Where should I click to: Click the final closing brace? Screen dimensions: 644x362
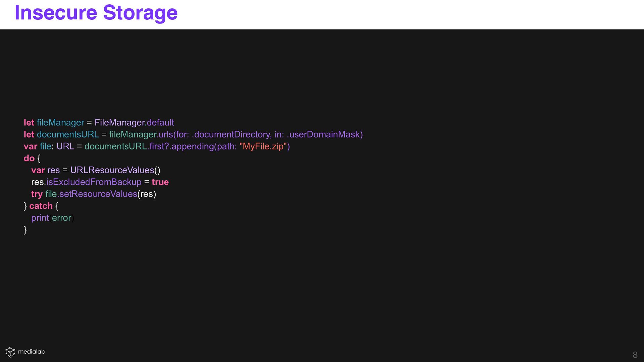click(x=25, y=230)
